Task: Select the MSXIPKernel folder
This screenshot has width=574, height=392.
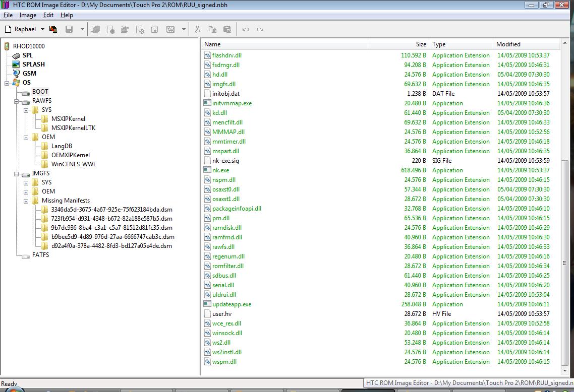Action: 68,119
